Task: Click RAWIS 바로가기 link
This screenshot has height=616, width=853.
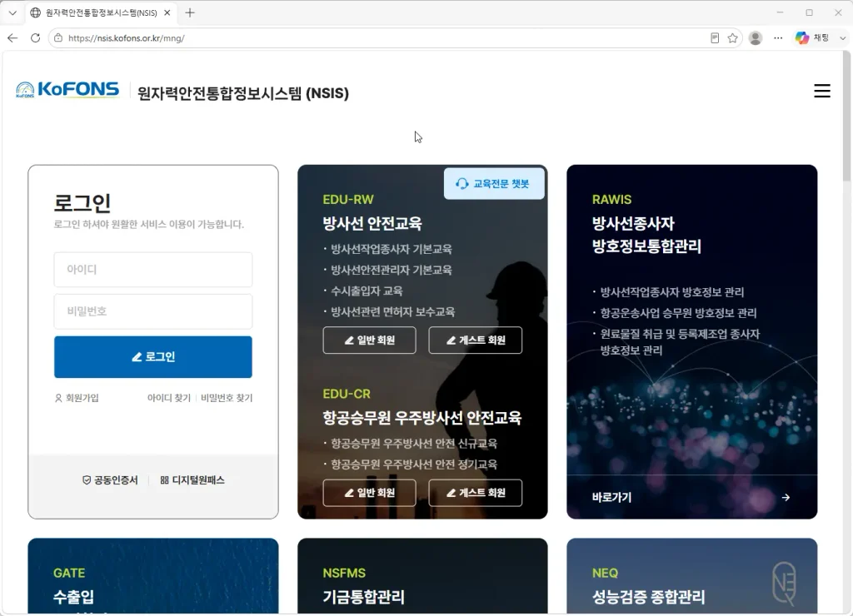Action: click(x=611, y=498)
